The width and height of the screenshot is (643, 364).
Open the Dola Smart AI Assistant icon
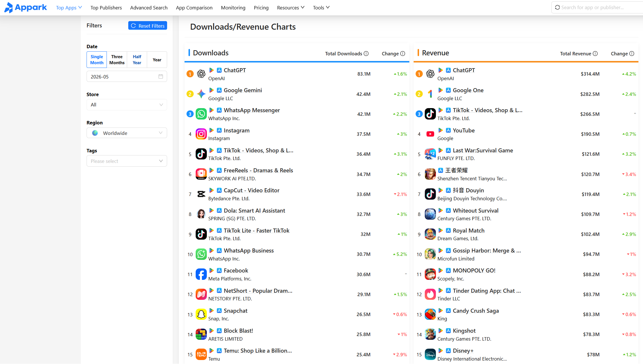coord(201,214)
